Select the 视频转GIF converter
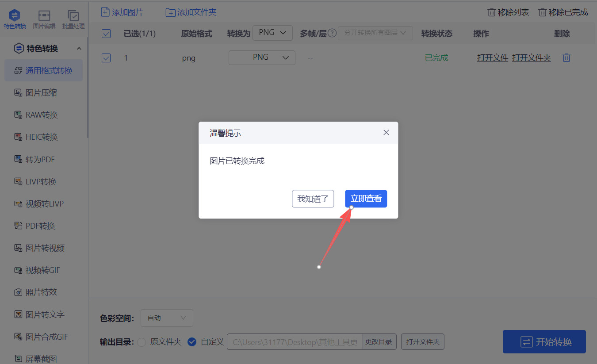Screen dimensions: 597x364 click(42, 270)
